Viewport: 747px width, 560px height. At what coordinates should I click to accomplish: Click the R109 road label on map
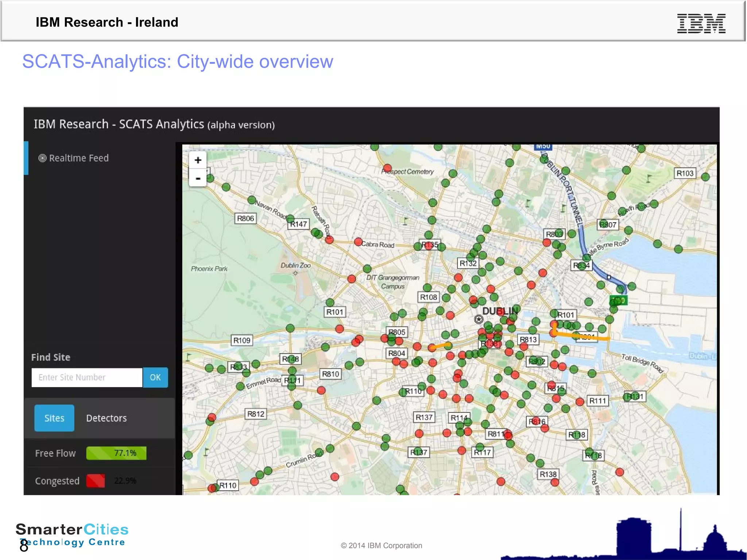(x=242, y=340)
